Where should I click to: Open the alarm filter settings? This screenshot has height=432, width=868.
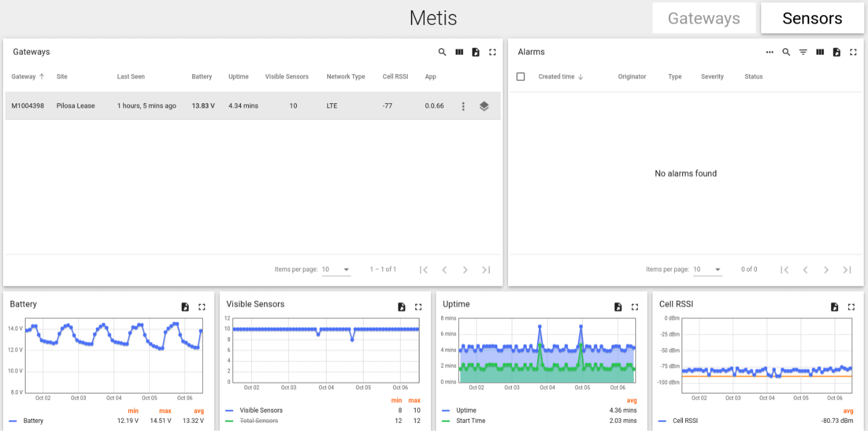click(x=803, y=52)
